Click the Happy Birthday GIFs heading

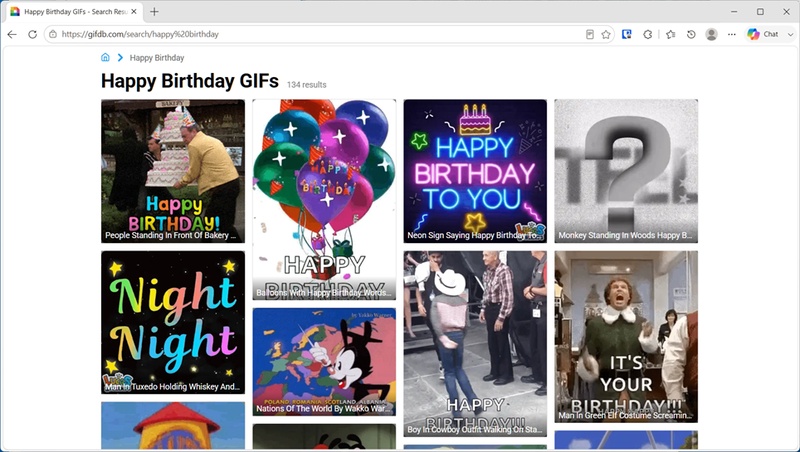click(x=190, y=81)
